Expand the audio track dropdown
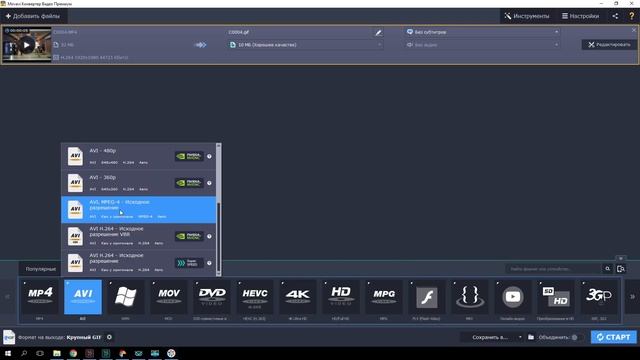The width and height of the screenshot is (640, 360). 482,45
